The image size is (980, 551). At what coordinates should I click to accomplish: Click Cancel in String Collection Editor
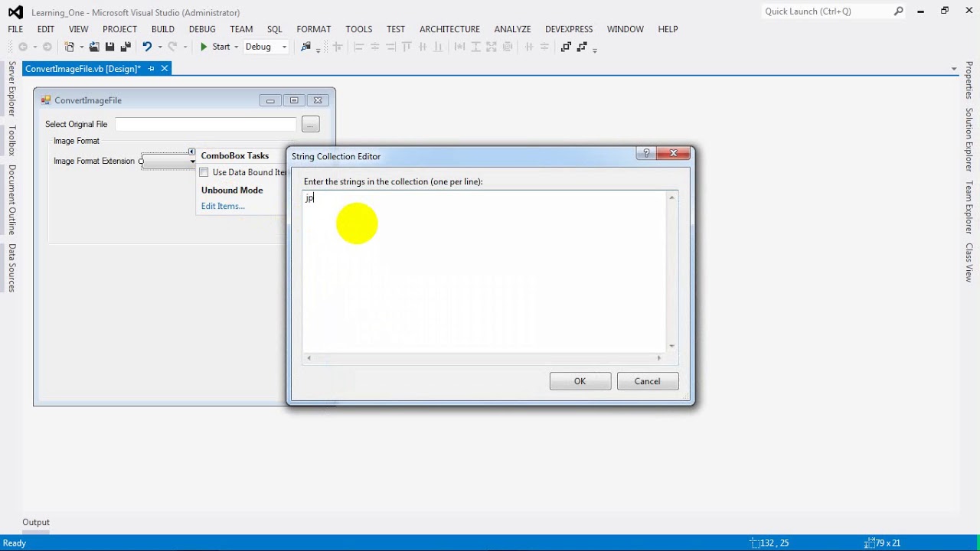[647, 381]
